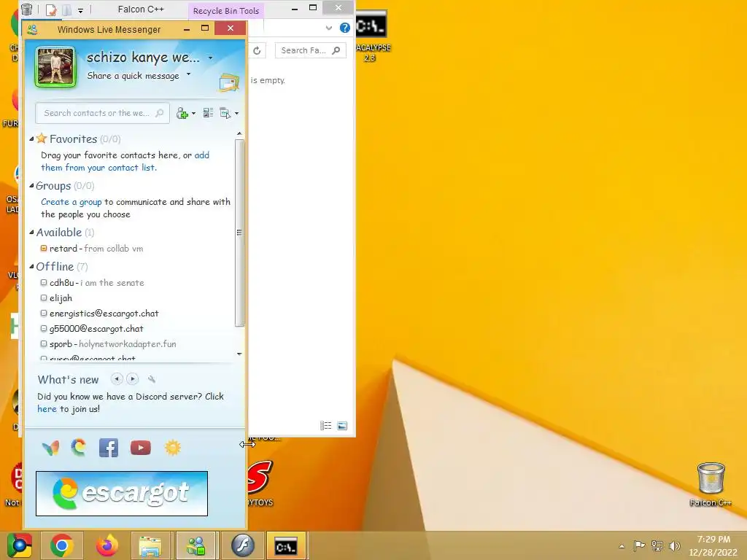Collapse the Favorites group

point(31,139)
